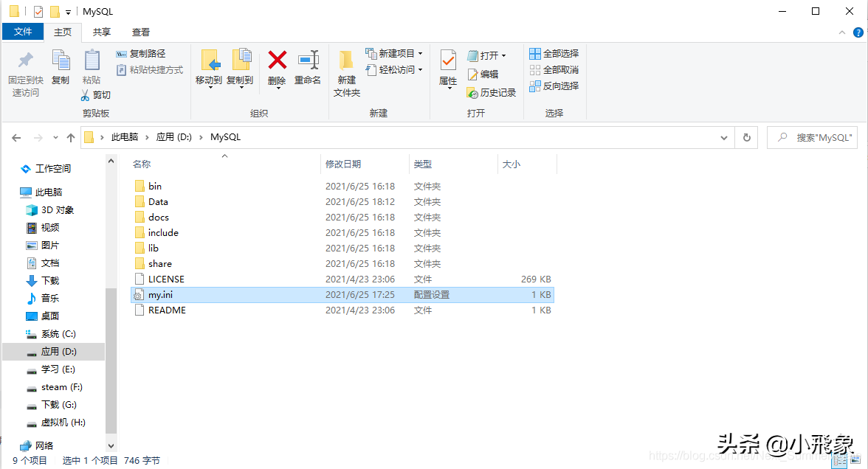Image resolution: width=868 pixels, height=469 pixels.
Task: Click the search MySQL field
Action: [813, 138]
